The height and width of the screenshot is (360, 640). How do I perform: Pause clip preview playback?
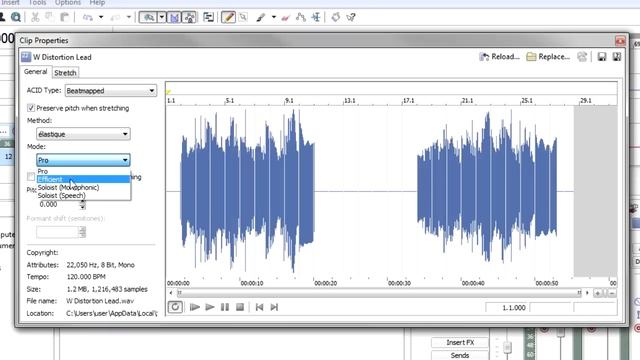click(x=225, y=307)
